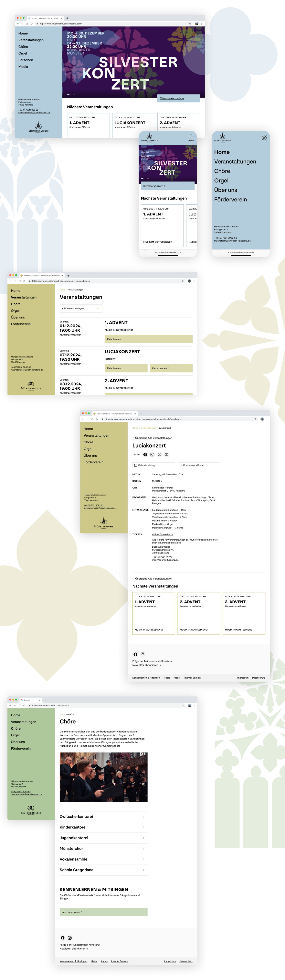Select Media in Home window sidebar
Image resolution: width=285 pixels, height=980 pixels.
point(23,67)
